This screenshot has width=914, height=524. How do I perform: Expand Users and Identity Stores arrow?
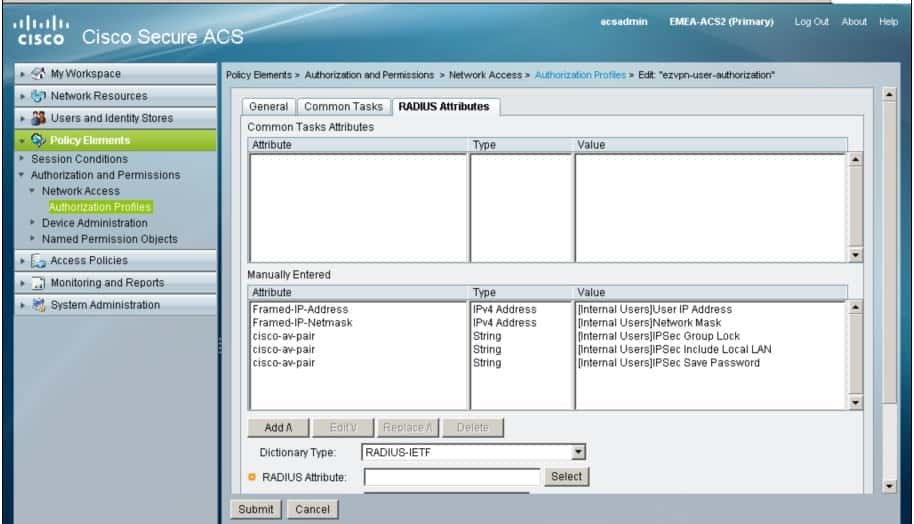pyautogui.click(x=22, y=118)
